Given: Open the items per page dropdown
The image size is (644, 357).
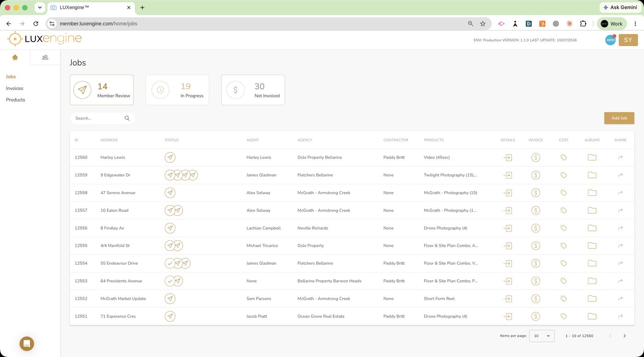Looking at the screenshot, I should [x=542, y=336].
